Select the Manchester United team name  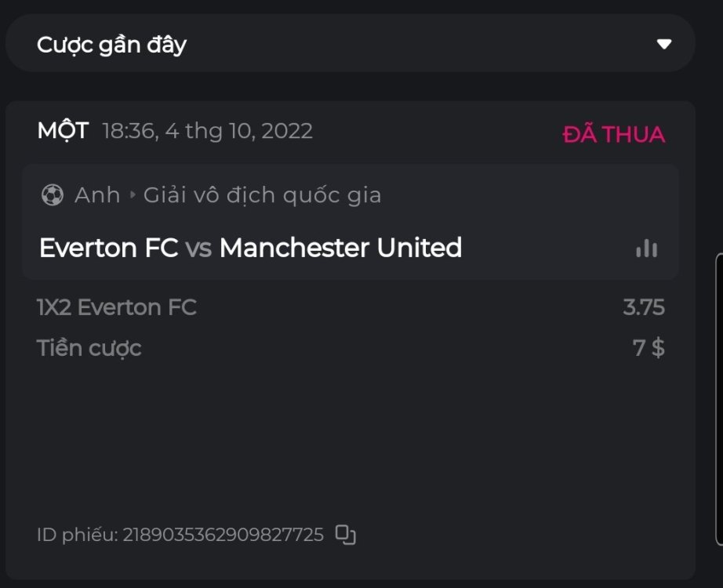[x=340, y=248]
